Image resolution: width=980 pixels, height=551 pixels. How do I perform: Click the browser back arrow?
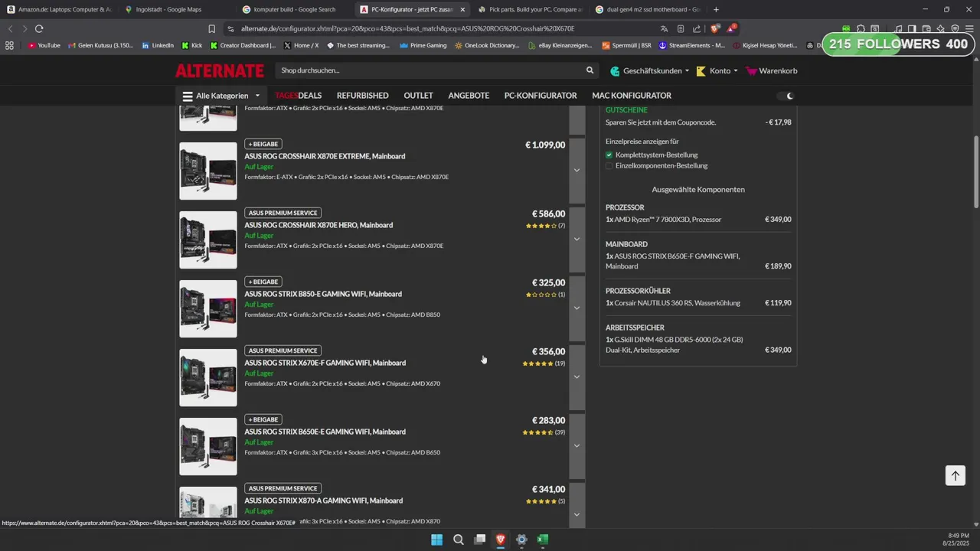tap(10, 28)
